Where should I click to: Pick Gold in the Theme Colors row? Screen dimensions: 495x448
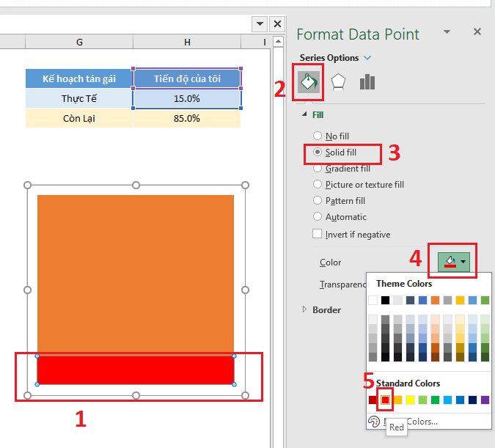(460, 300)
